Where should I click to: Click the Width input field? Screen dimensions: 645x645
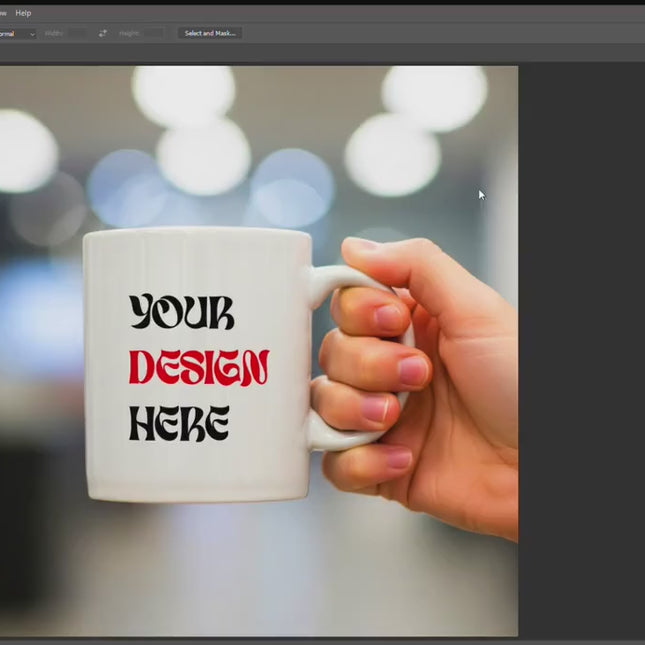point(78,33)
